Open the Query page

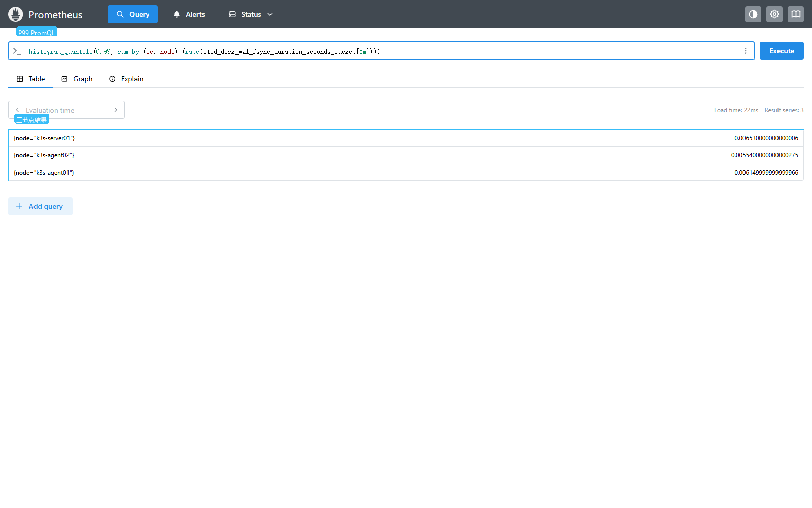click(x=132, y=14)
